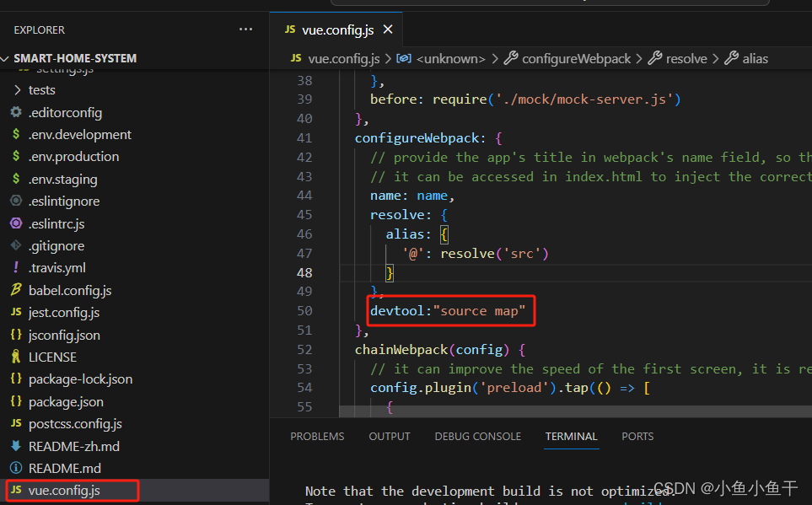Click the '@': resolve('src') line
This screenshot has height=505, width=812.
pos(475,253)
